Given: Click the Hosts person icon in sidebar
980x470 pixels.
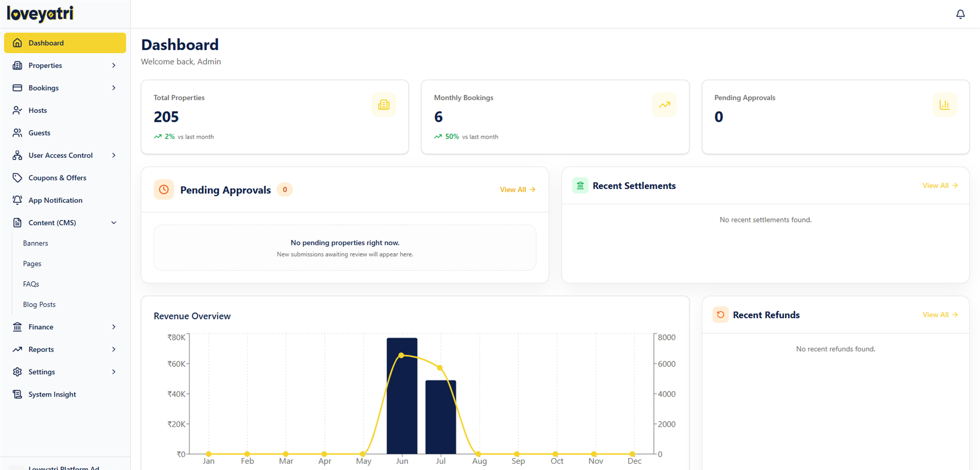Looking at the screenshot, I should click(x=18, y=110).
